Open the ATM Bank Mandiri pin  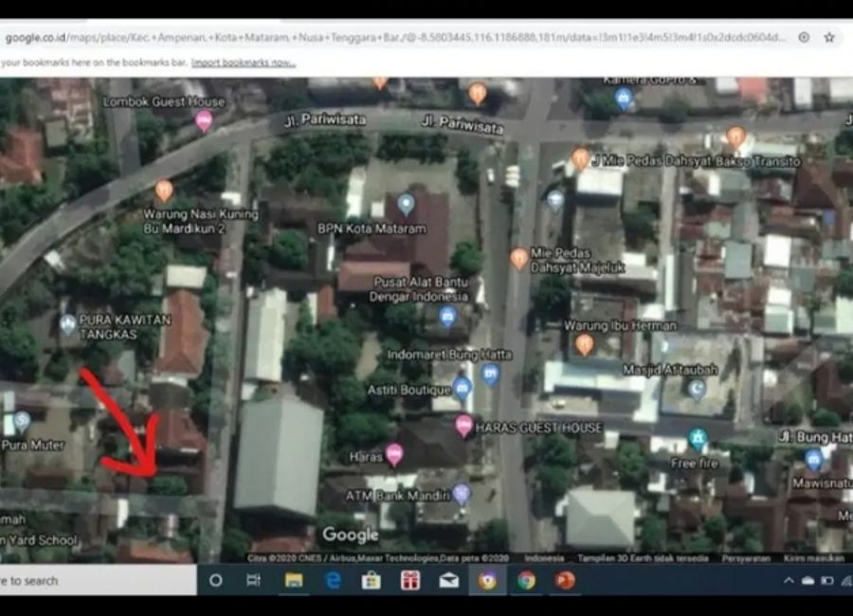tap(462, 494)
